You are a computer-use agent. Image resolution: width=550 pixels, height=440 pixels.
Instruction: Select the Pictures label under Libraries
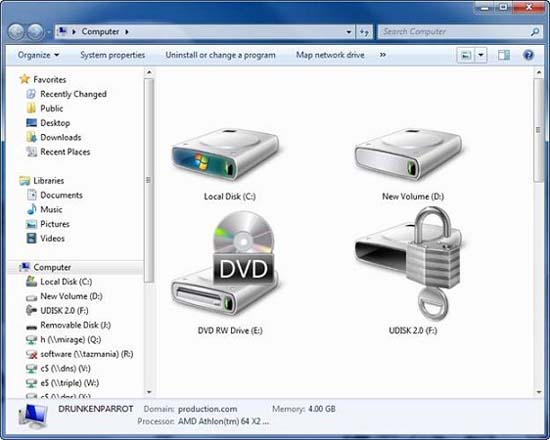pos(55,224)
